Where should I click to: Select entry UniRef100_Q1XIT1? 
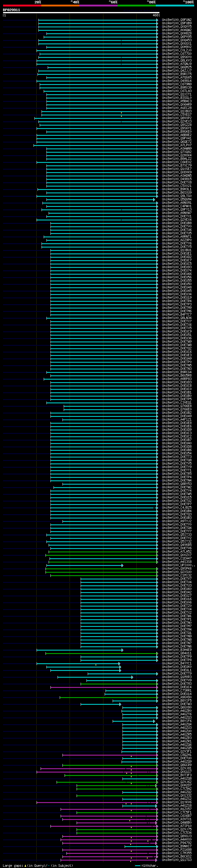click(x=177, y=94)
